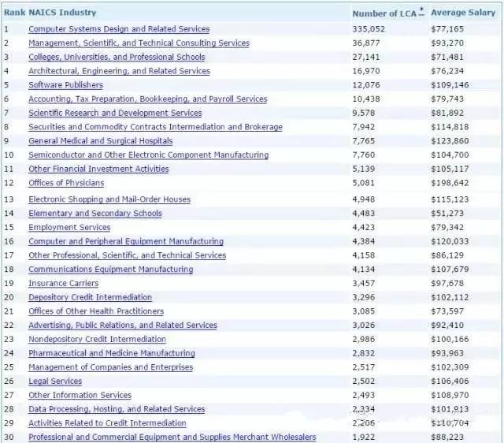Click Offices of Physicians link
This screenshot has height=443, width=504.
(x=66, y=183)
